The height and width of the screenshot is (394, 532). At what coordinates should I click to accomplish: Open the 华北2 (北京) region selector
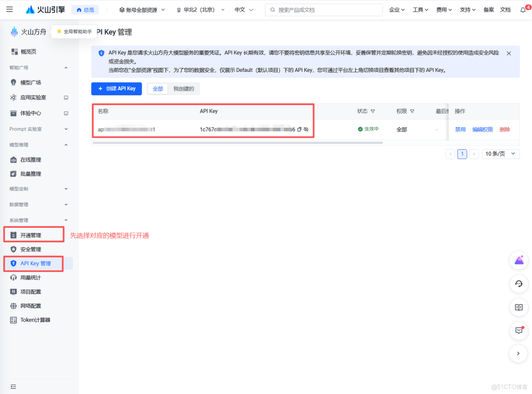point(200,9)
